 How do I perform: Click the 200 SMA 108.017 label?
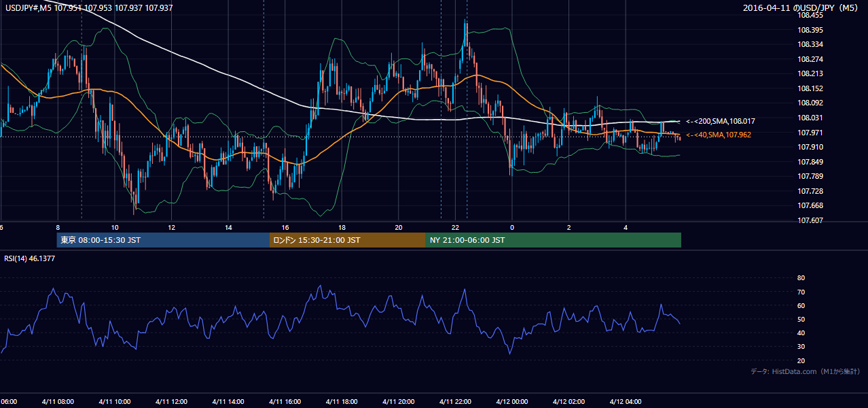[x=720, y=121]
